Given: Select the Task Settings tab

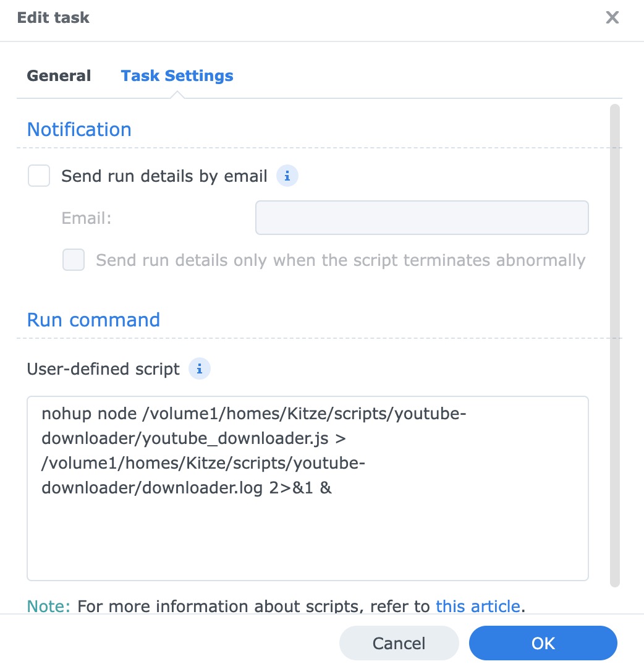Looking at the screenshot, I should 177,76.
